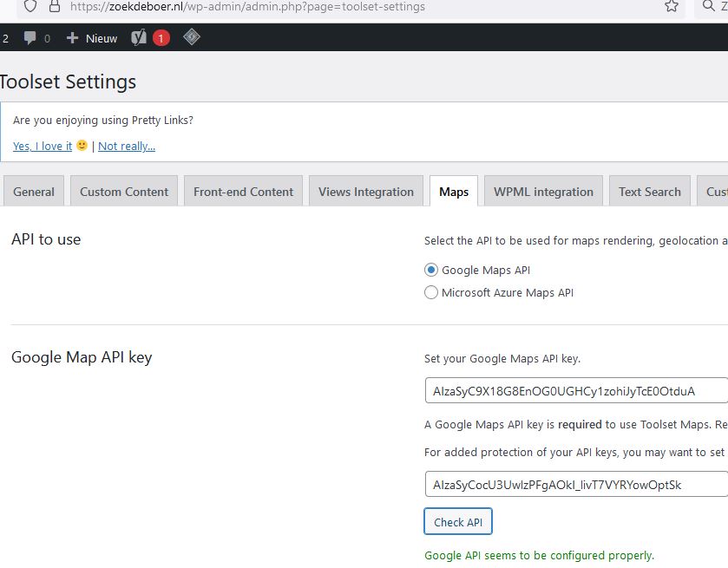Open the Nieuw menu in admin bar
728x568 pixels.
tap(102, 38)
